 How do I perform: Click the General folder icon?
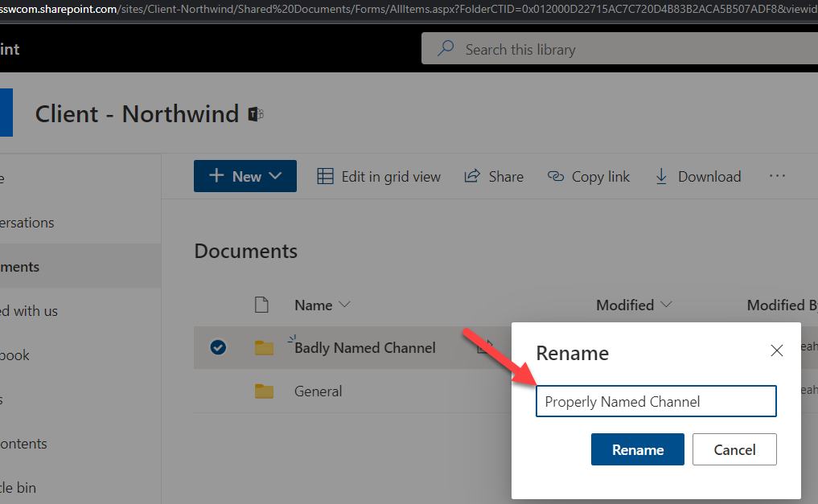pos(264,391)
